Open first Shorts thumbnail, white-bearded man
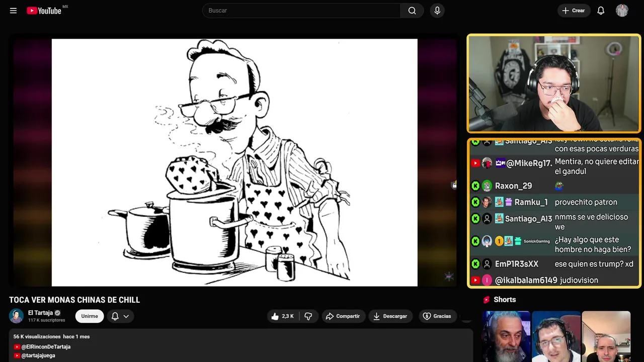The image size is (644, 362). click(506, 336)
